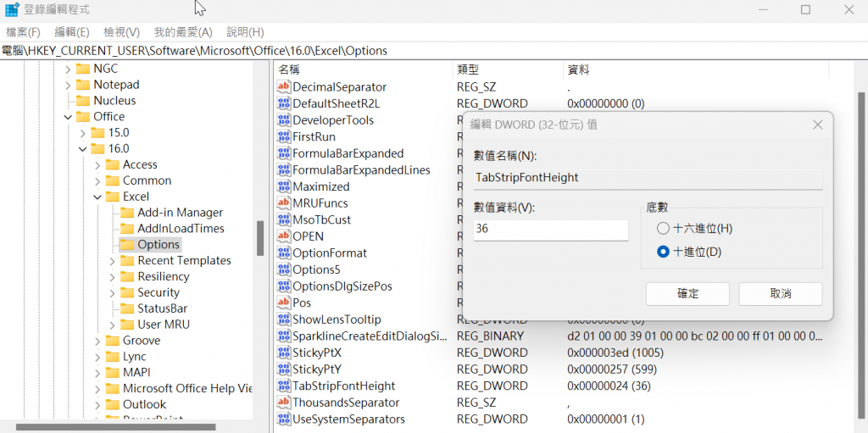Viewport: 868px width, 433px height.
Task: Select the decimal (十進位) radio button
Action: [x=663, y=252]
